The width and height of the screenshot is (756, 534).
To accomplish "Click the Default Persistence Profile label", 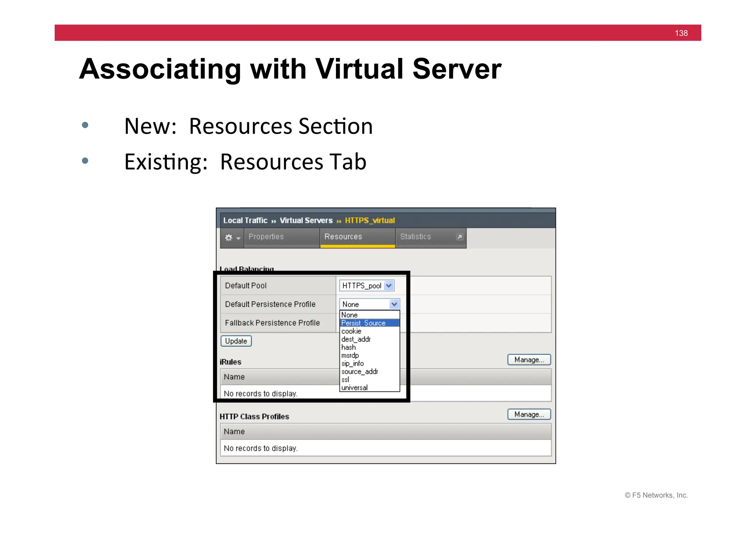I will 270,304.
